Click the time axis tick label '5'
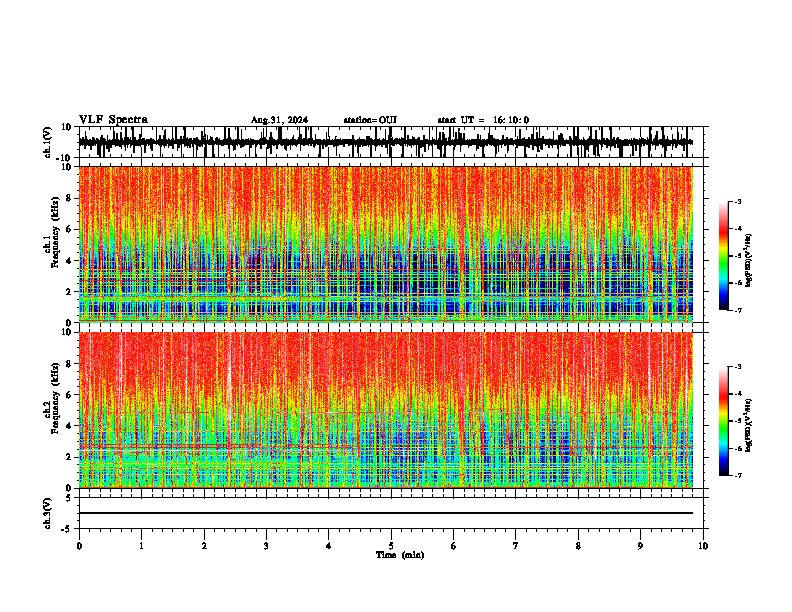Viewport: 792px width, 612px height. click(391, 546)
